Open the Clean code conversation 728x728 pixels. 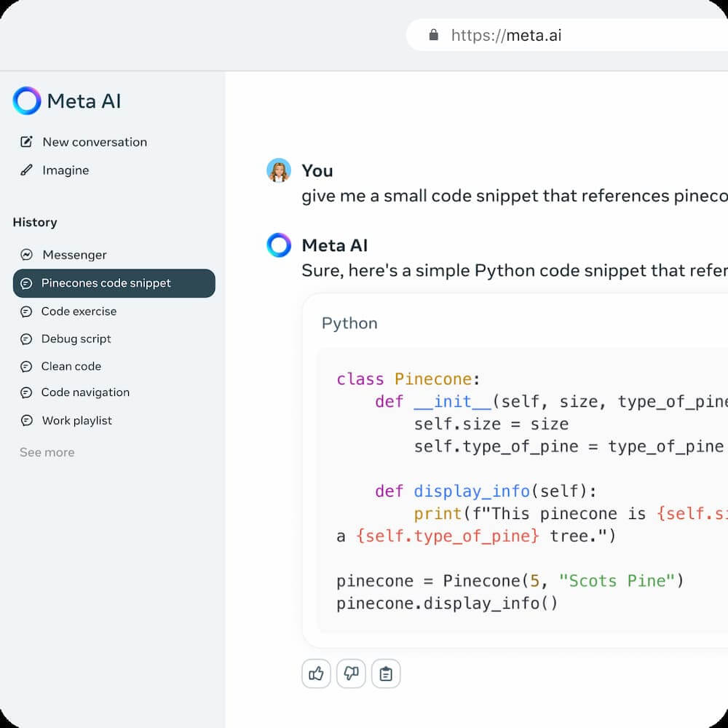pos(71,366)
